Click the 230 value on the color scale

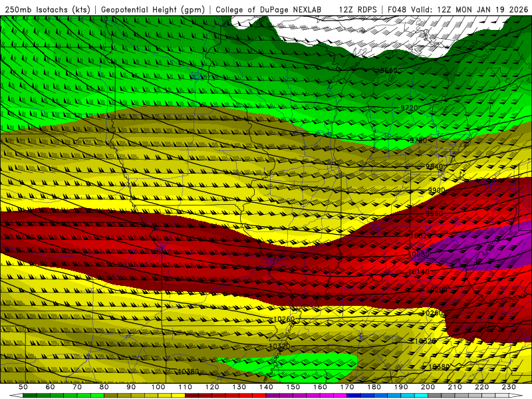click(509, 387)
